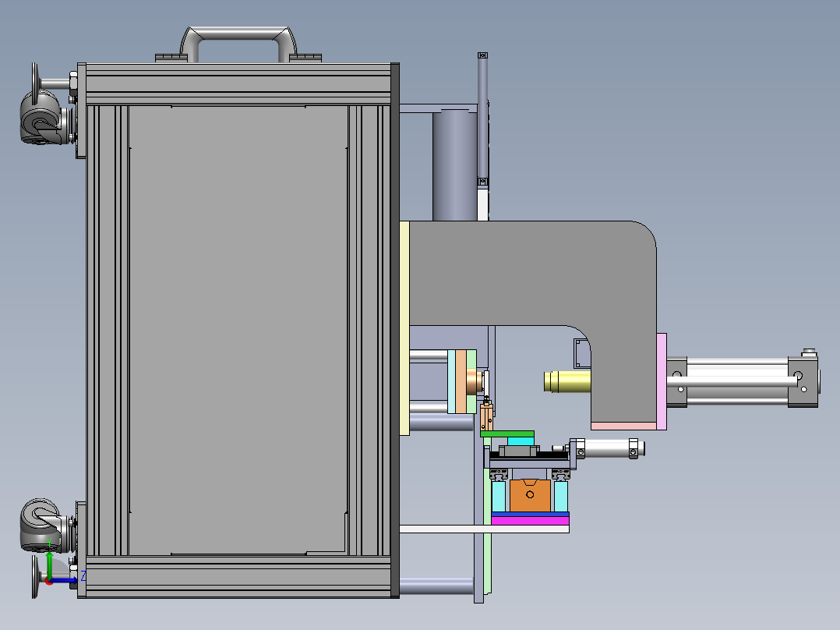Select the left cyan support column
The image size is (840, 630).
point(498,496)
